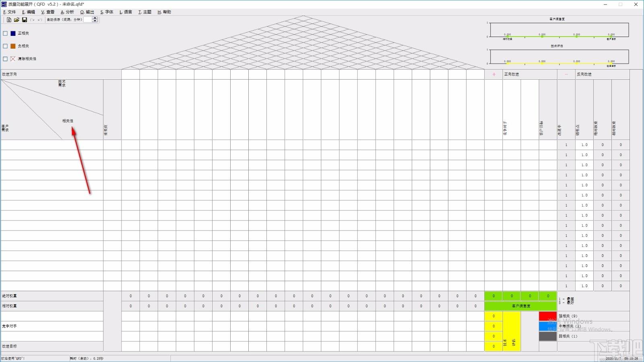This screenshot has width=644, height=362.
Task: Enable the 负相关 checkbox
Action: (x=5, y=46)
